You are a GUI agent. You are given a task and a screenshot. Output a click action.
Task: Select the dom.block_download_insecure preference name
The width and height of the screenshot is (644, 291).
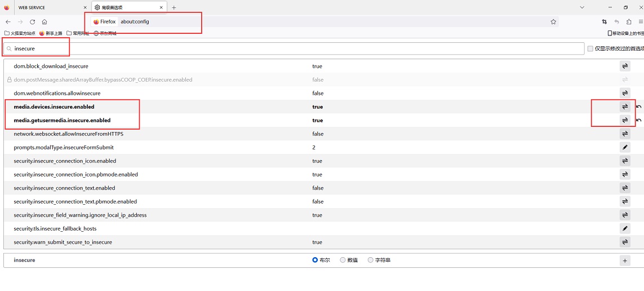(x=51, y=66)
